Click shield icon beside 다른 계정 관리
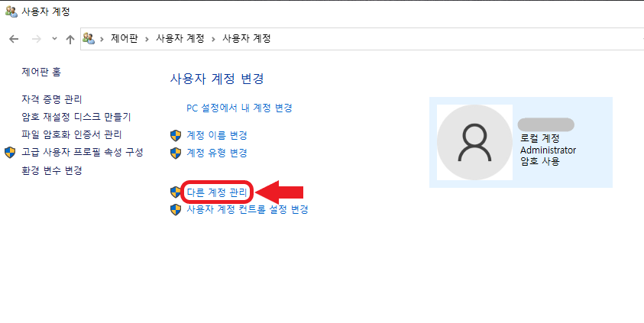The width and height of the screenshot is (644, 323). pos(176,192)
